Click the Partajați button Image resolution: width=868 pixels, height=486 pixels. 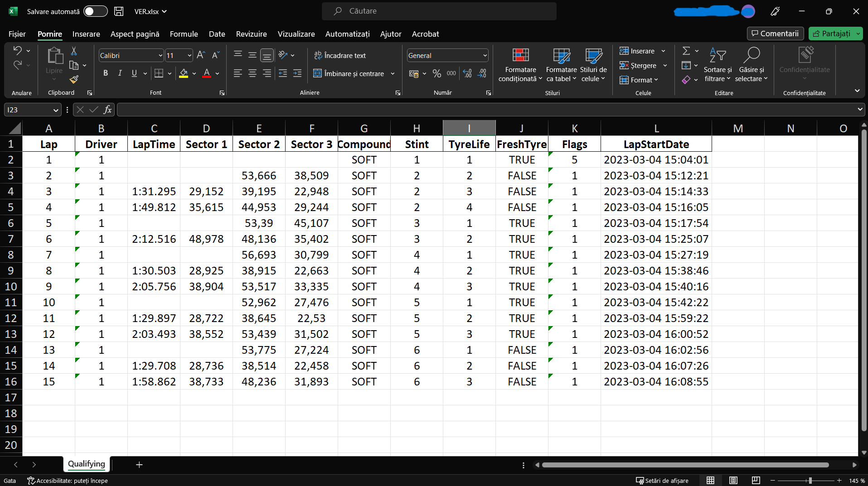pyautogui.click(x=835, y=33)
